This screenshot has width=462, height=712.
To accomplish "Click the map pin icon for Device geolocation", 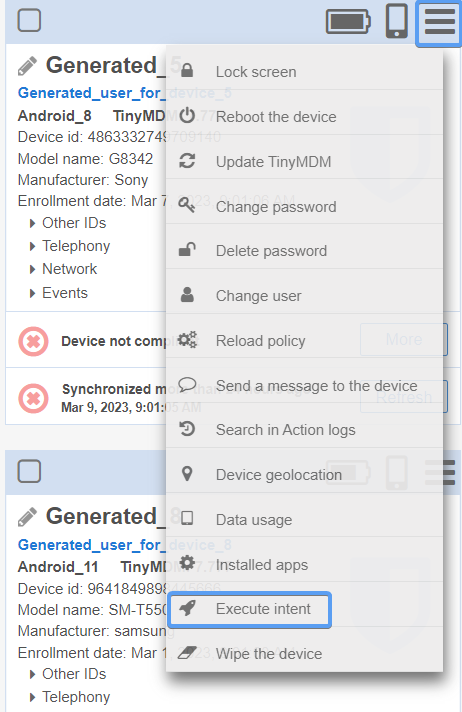I will pyautogui.click(x=187, y=474).
